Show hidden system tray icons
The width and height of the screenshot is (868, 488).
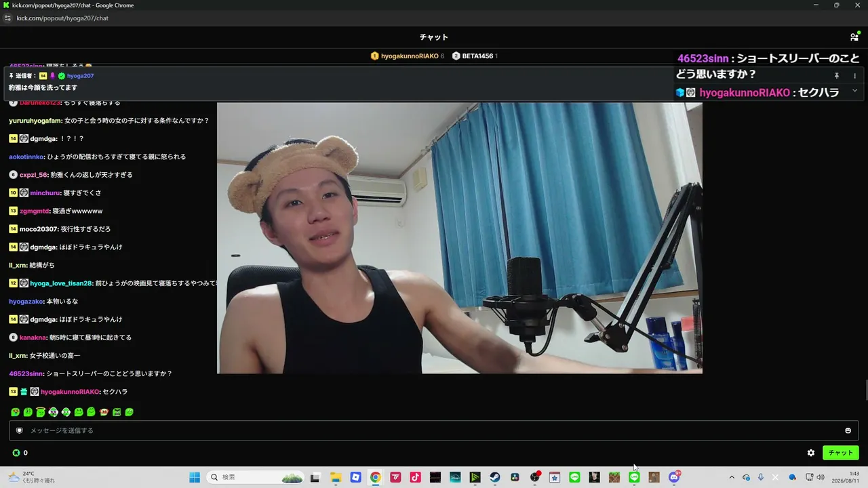coord(732,477)
